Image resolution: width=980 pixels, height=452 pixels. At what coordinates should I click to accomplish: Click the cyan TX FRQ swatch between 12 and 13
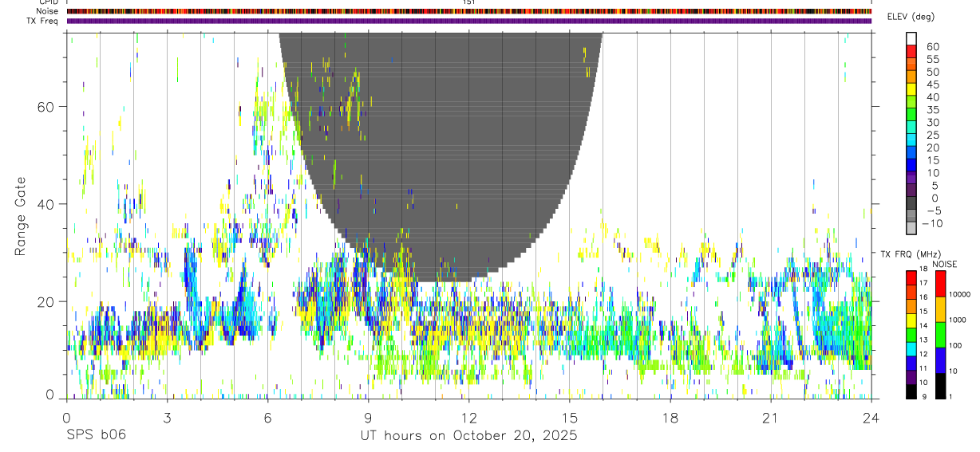tap(911, 349)
